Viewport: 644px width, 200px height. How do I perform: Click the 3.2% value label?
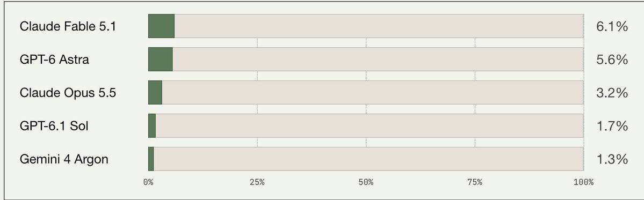coord(612,93)
